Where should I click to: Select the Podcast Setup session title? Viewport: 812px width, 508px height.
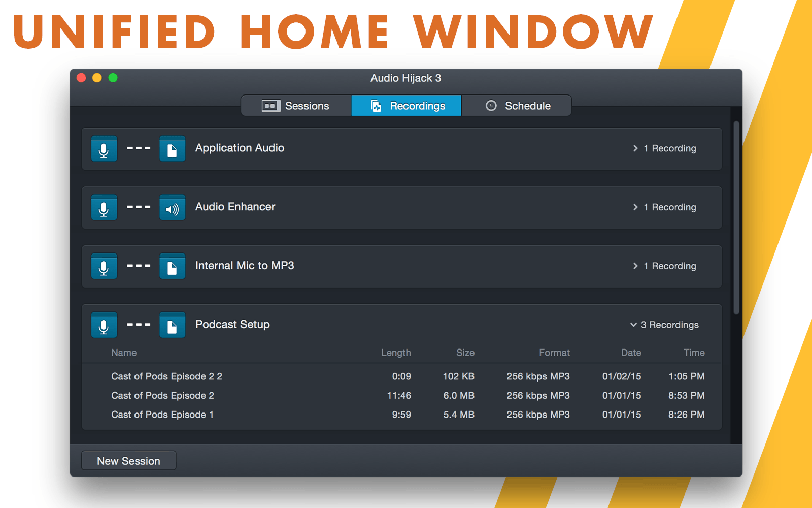click(232, 325)
